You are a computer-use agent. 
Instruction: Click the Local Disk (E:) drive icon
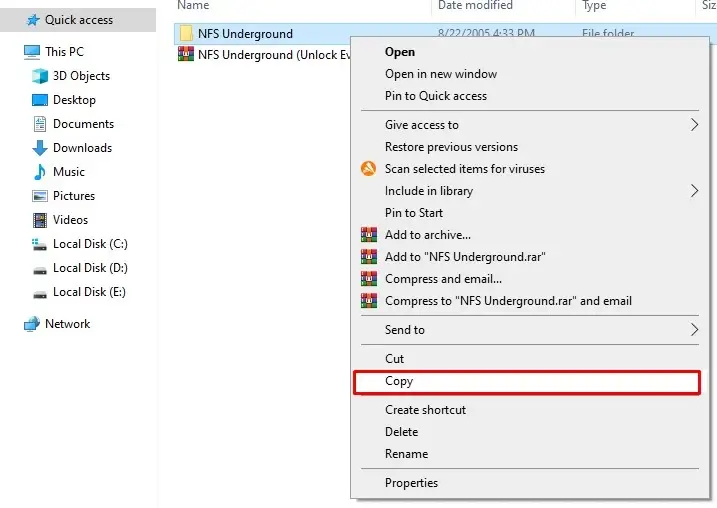tap(40, 294)
